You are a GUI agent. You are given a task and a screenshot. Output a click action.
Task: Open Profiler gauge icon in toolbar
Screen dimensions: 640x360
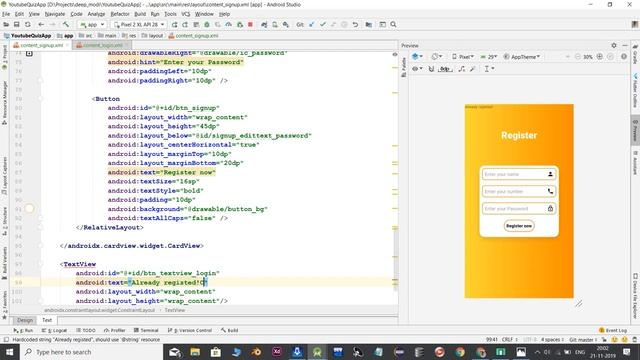point(229,24)
